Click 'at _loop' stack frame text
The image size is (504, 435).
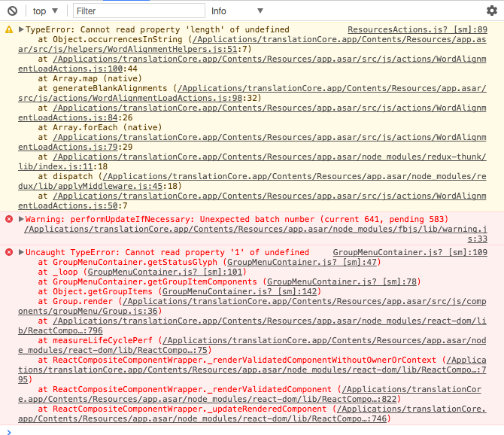(x=58, y=272)
